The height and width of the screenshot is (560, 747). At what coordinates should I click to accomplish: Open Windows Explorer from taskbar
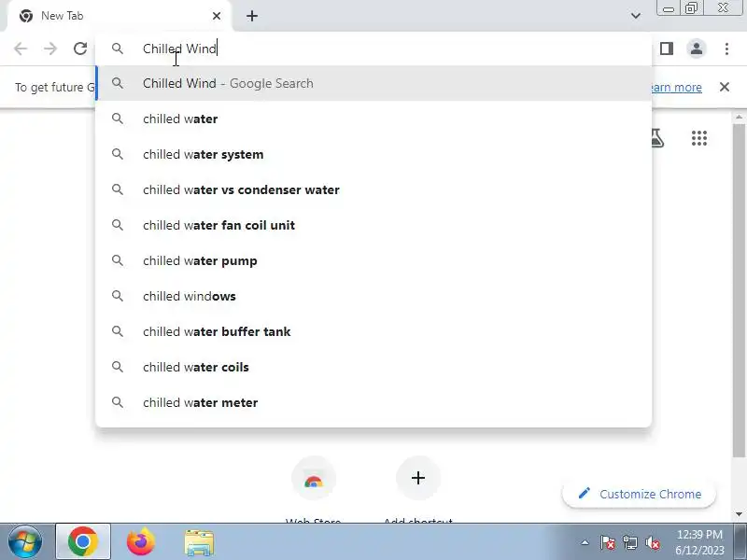tap(199, 542)
